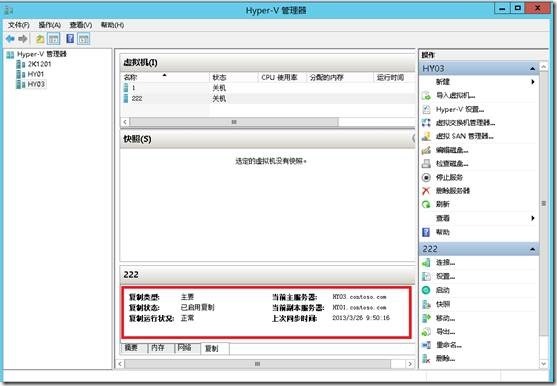This screenshot has width=557, height=386.
Task: Open the 操作(A) menu
Action: tap(49, 25)
